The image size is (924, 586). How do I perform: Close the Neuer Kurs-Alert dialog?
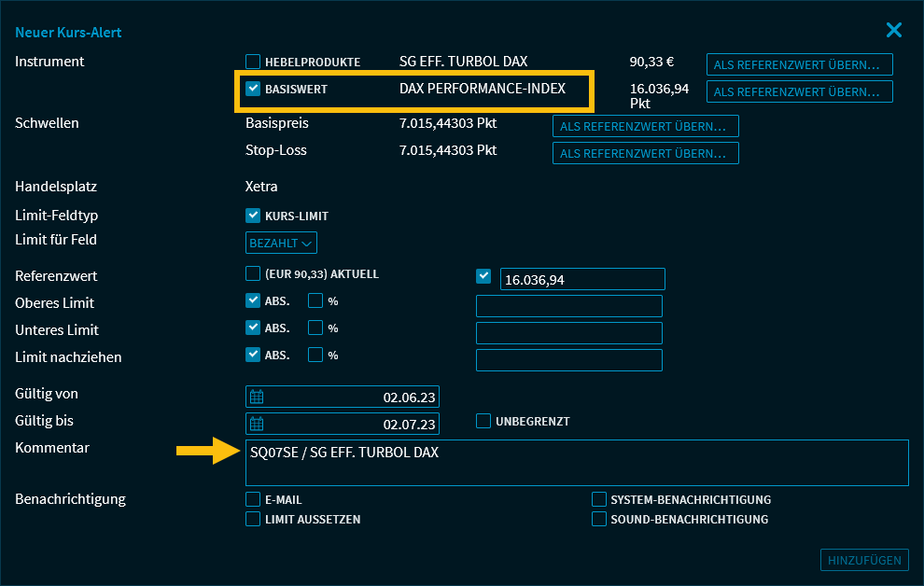[x=893, y=31]
